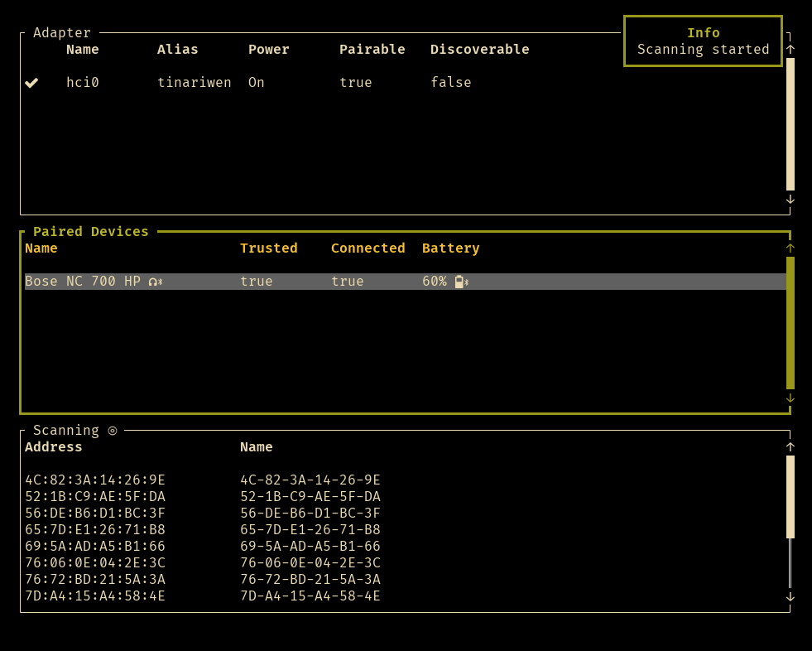This screenshot has width=812, height=651.
Task: Click the Address column header in Scanning panel
Action: coord(53,446)
